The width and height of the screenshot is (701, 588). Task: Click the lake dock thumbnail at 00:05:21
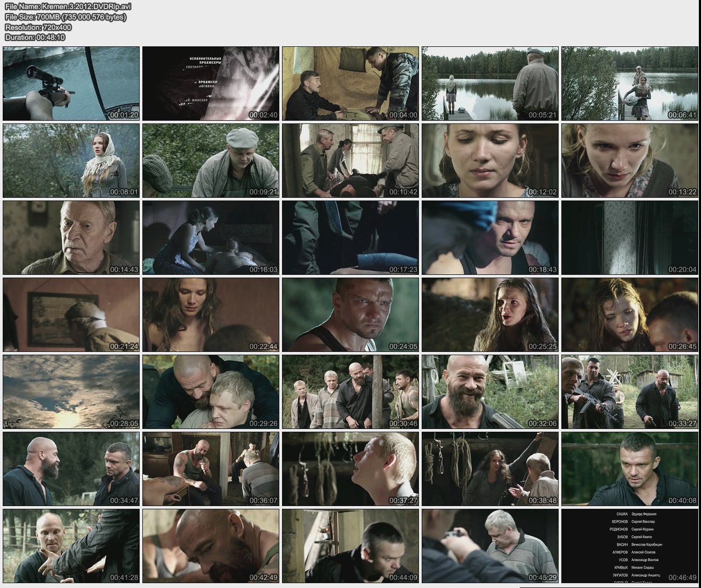click(x=490, y=84)
